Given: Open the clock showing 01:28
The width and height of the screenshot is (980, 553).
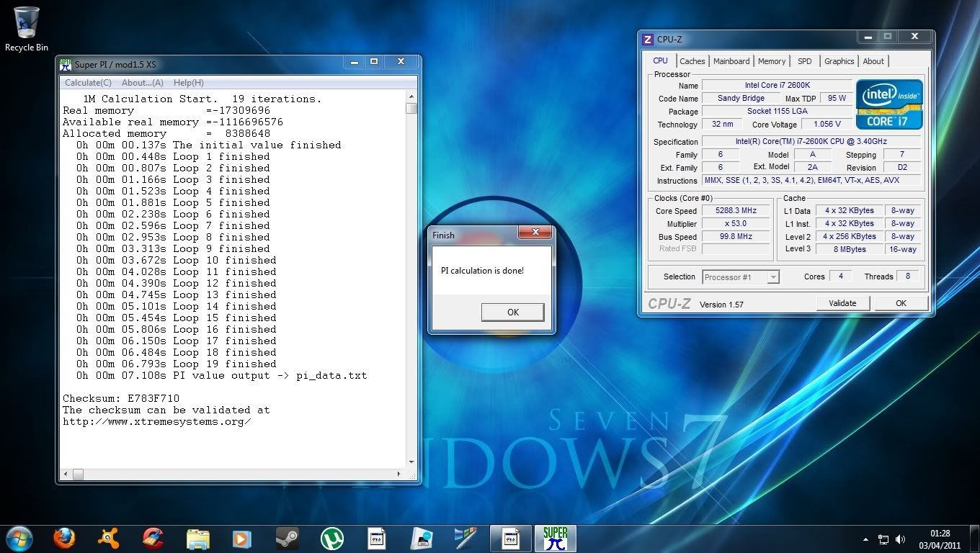Looking at the screenshot, I should point(940,539).
